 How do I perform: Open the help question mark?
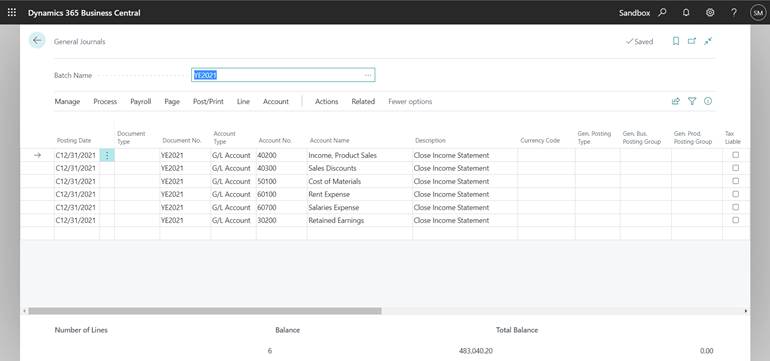click(x=734, y=13)
